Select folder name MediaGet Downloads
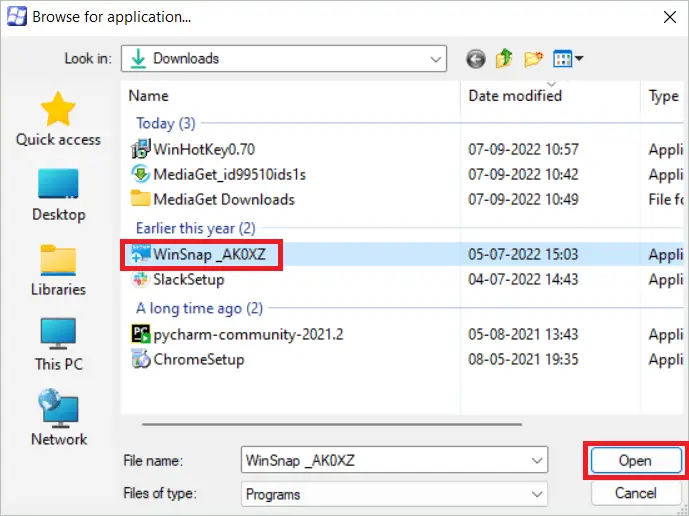Viewport: 689px width, 516px height. [224, 200]
